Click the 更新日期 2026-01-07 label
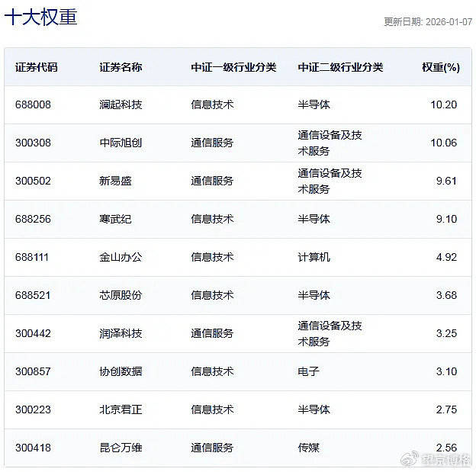The width and height of the screenshot is (476, 472). 427,22
